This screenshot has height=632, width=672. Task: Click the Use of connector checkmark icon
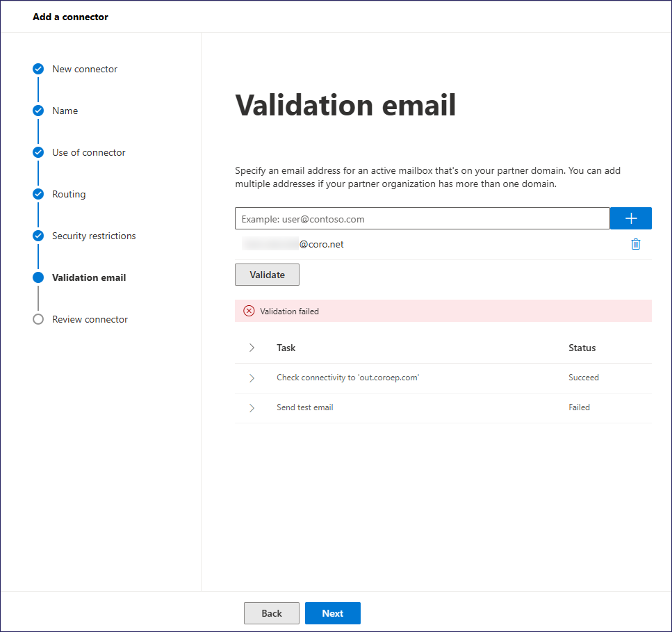click(38, 152)
